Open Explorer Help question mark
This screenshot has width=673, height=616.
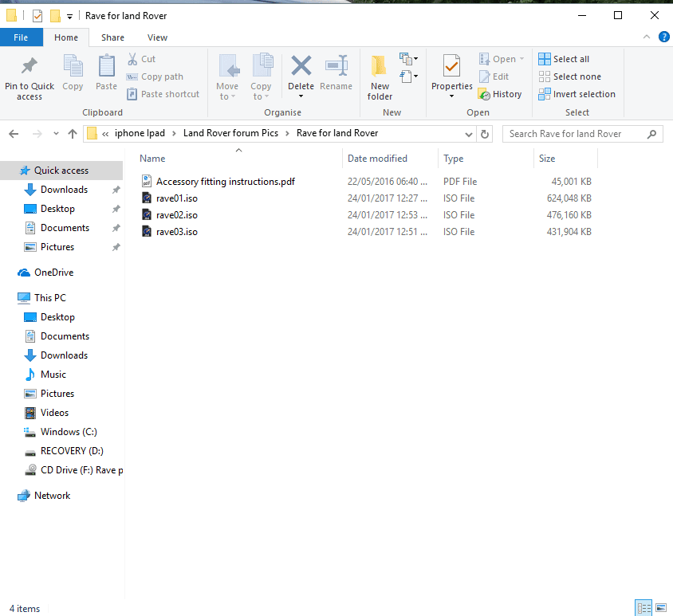(x=664, y=37)
